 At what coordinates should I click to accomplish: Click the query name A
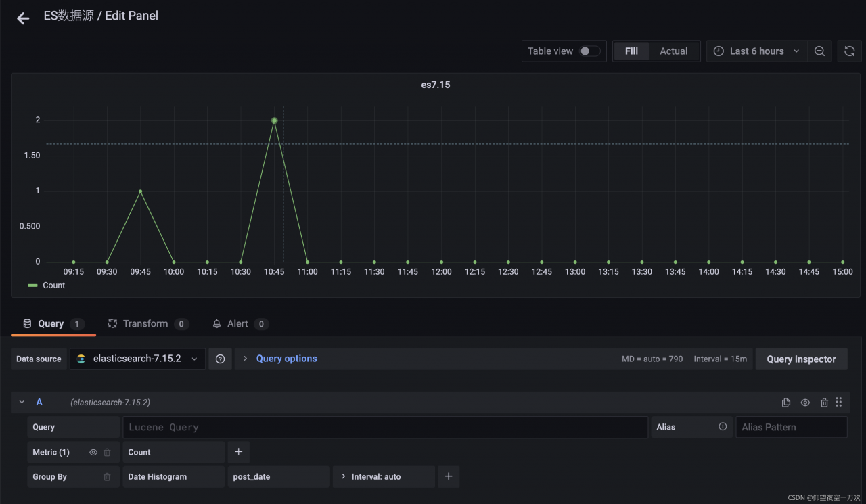coord(39,403)
